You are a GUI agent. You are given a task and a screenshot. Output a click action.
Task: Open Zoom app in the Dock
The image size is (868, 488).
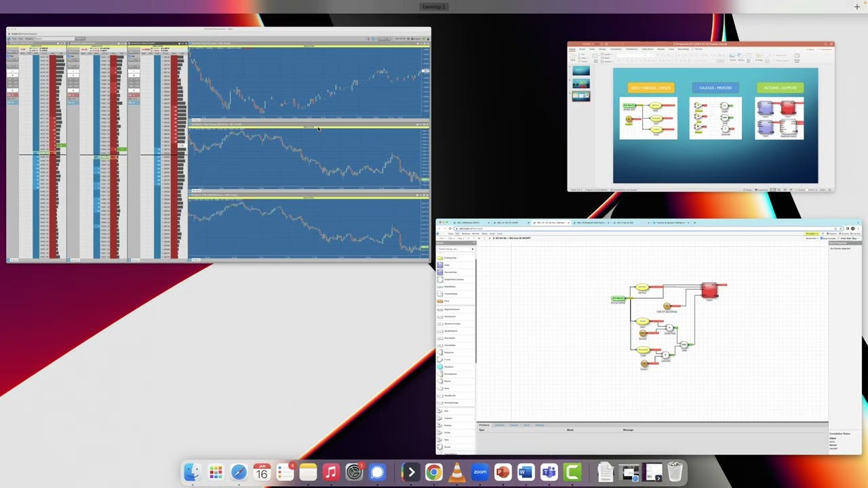(x=479, y=472)
